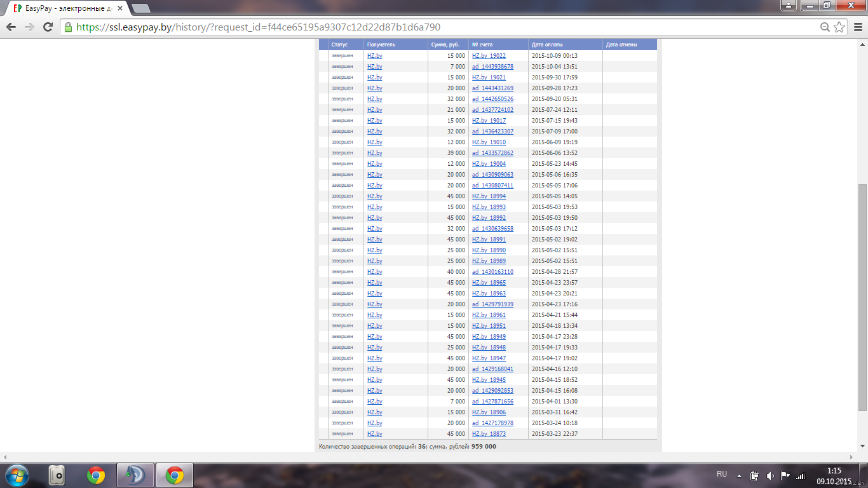The width and height of the screenshot is (868, 488).
Task: Click the date 2015-03-24 10:18
Action: point(554,423)
